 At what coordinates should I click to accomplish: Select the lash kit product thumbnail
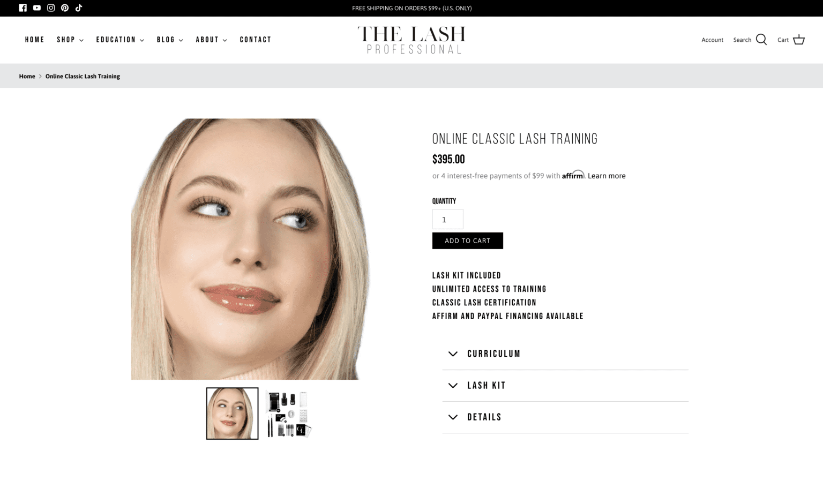pos(288,413)
